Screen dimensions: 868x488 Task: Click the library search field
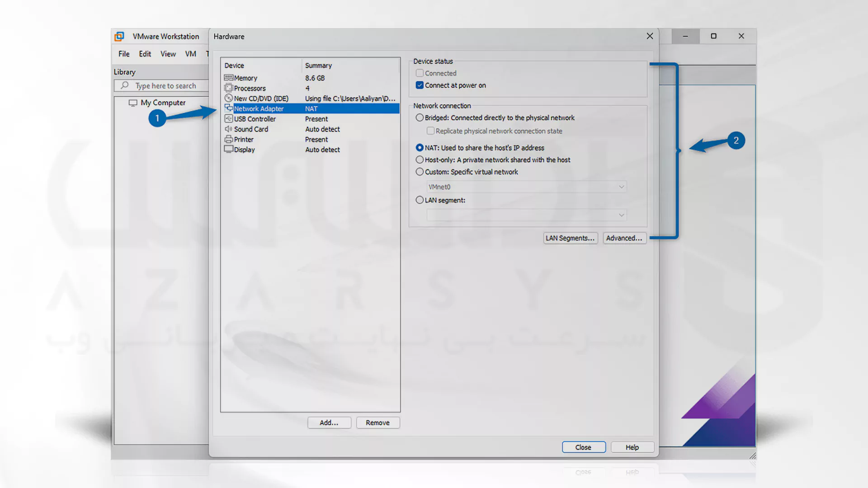[x=162, y=85]
